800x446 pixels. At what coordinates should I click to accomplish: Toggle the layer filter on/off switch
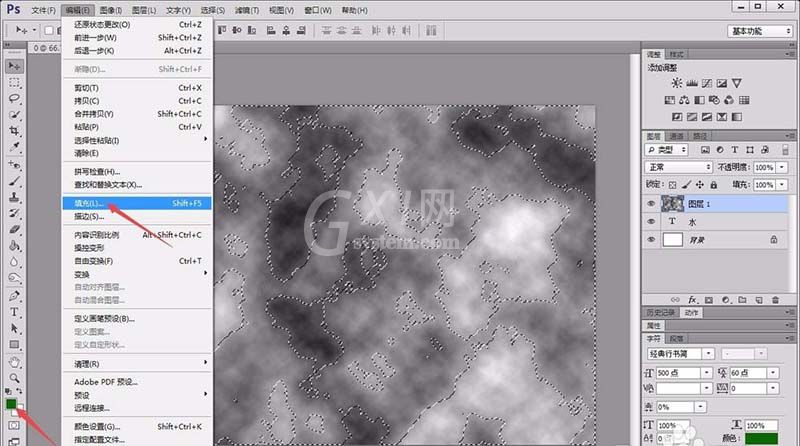pyautogui.click(x=785, y=150)
